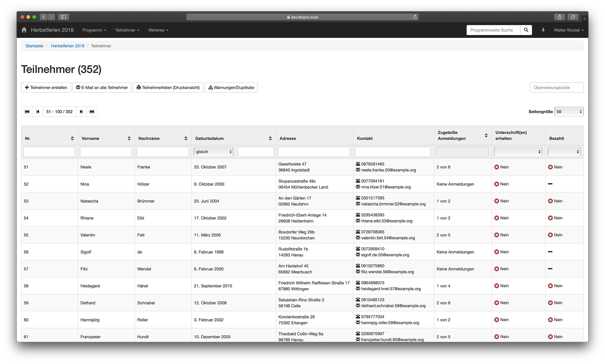
Task: Sort table by Nr. column
Action: [x=72, y=138]
